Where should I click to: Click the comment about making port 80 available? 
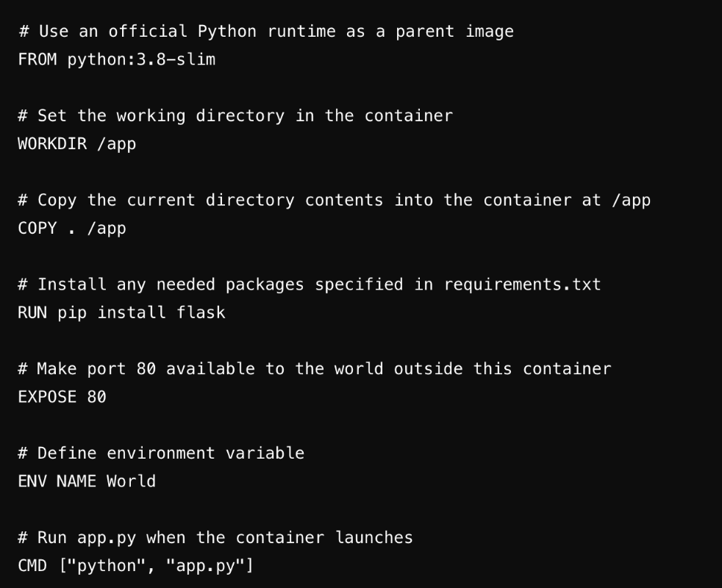315,369
